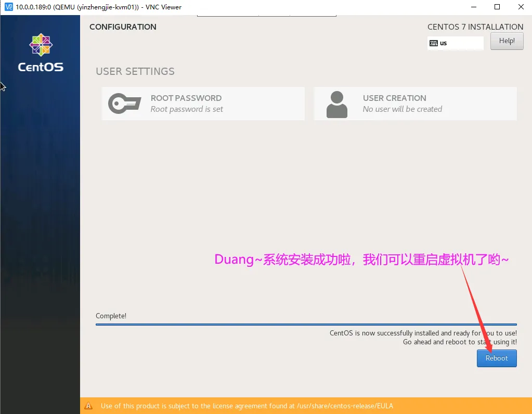Image resolution: width=532 pixels, height=414 pixels.
Task: Click the keyboard layout icon
Action: 433,43
